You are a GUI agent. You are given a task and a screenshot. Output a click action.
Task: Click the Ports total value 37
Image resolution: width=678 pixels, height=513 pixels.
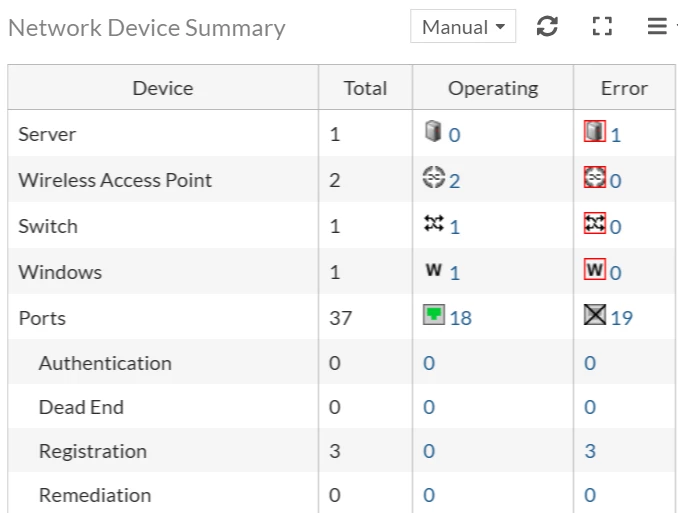point(340,318)
